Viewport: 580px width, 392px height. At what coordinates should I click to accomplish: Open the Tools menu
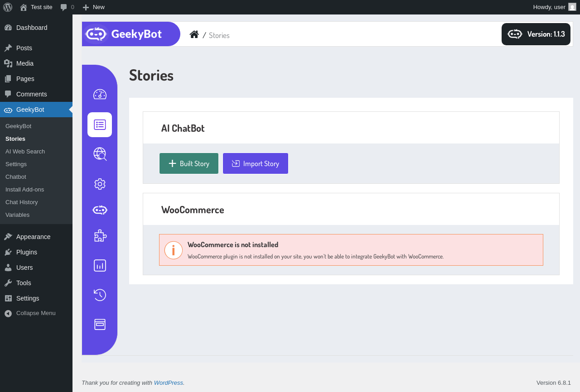(36, 283)
